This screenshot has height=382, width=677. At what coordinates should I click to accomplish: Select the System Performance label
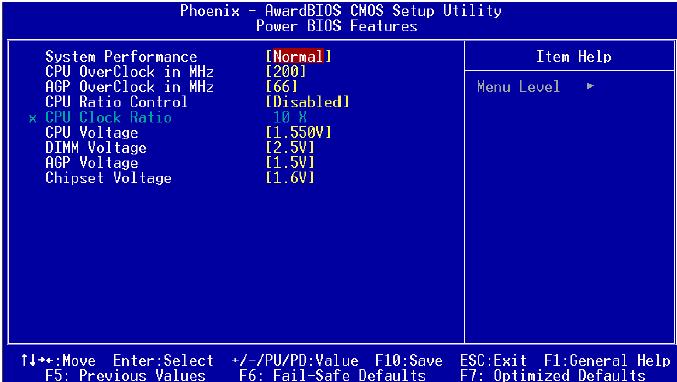tap(121, 57)
